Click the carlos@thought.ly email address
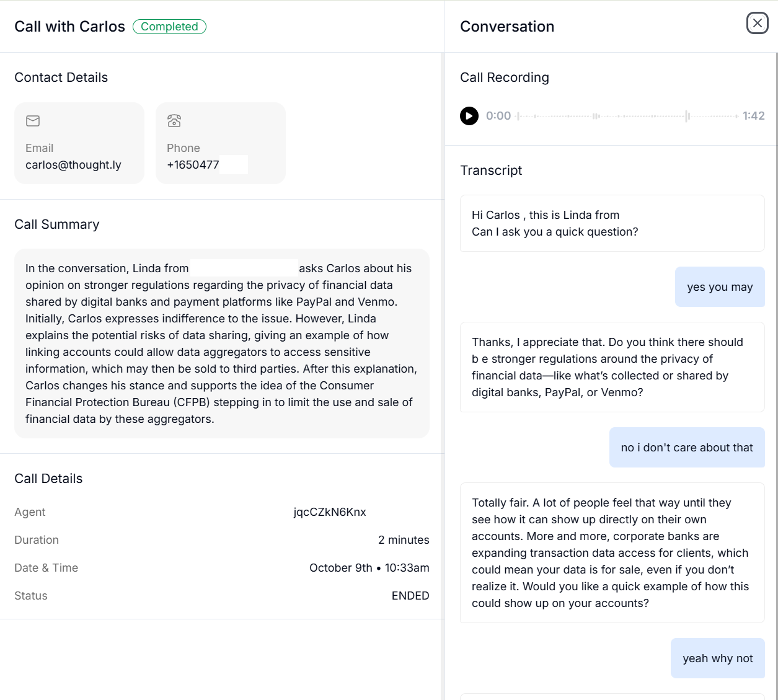 click(x=73, y=165)
